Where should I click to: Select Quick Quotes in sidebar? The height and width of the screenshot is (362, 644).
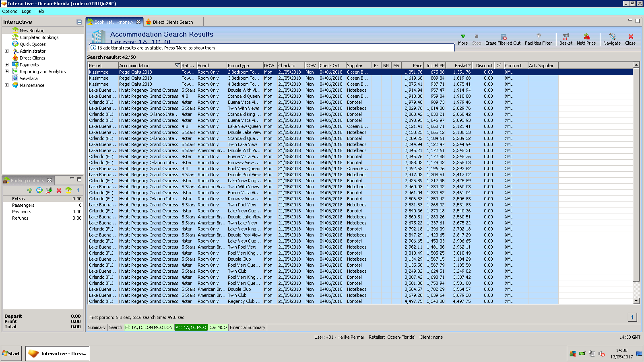point(33,44)
